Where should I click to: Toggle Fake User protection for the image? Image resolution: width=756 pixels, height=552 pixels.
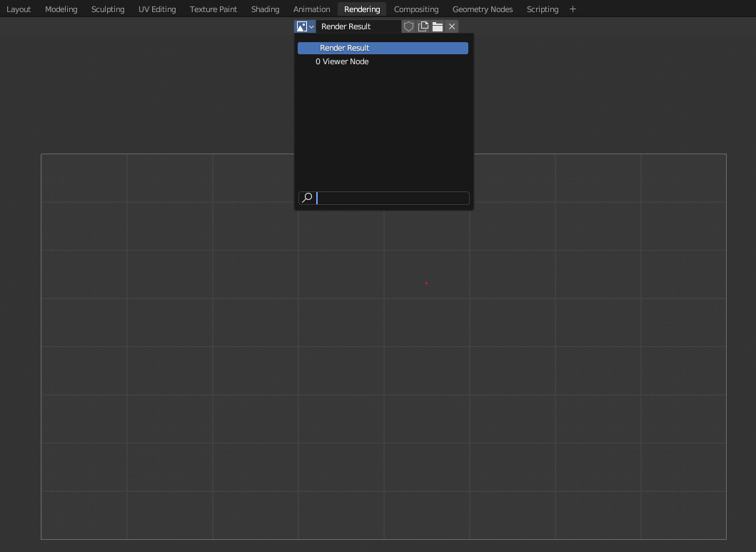click(x=408, y=26)
